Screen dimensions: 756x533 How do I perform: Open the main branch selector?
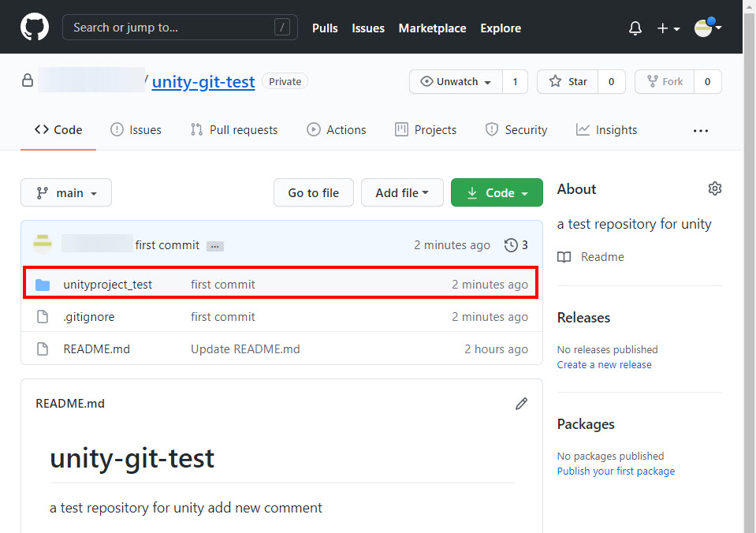coord(66,192)
